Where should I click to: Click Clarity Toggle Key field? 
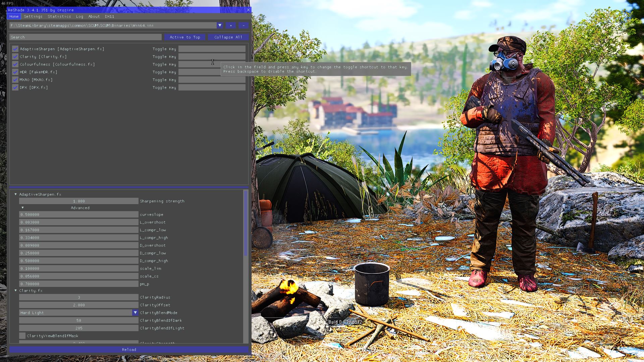pyautogui.click(x=212, y=57)
